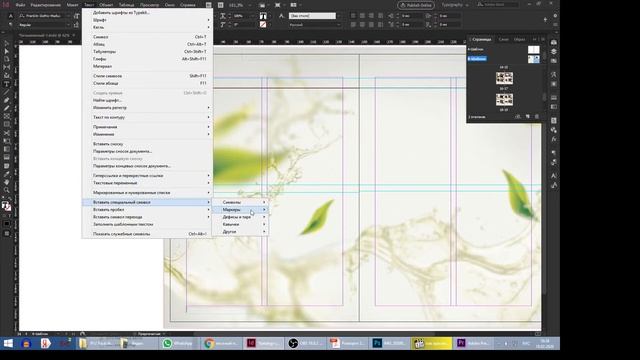Click the new page icon in Pages panel
640x360 pixels.
[527, 117]
